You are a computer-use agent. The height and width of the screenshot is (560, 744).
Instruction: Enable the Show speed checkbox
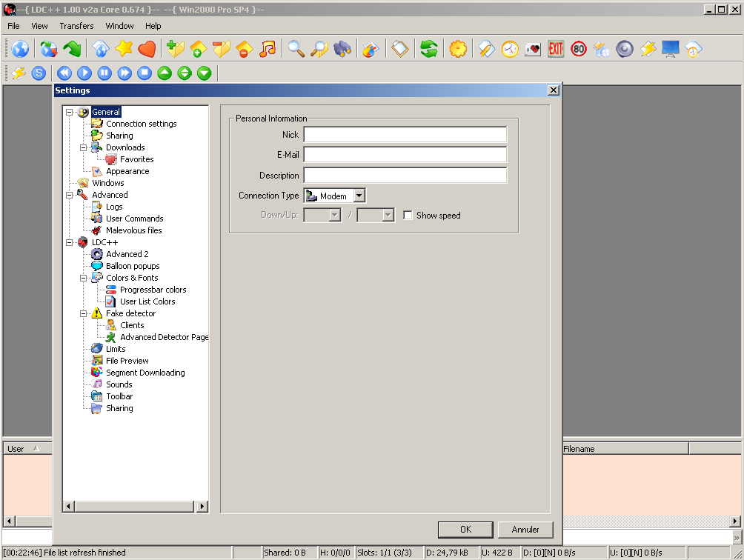tap(408, 216)
